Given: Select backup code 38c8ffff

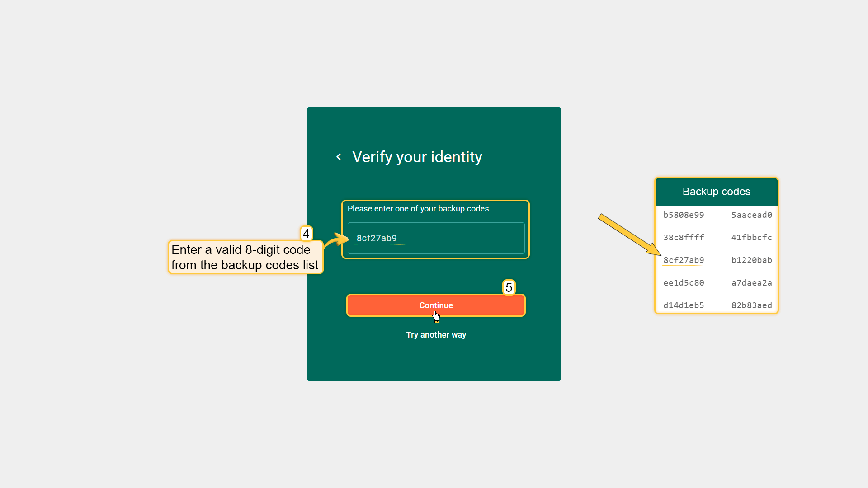Looking at the screenshot, I should (x=684, y=238).
